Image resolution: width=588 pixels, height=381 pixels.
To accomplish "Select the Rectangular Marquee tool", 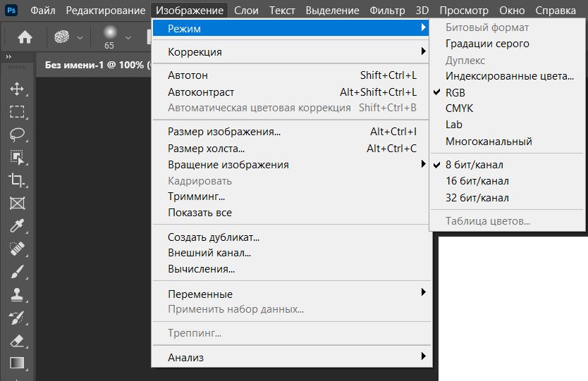I will pyautogui.click(x=17, y=111).
